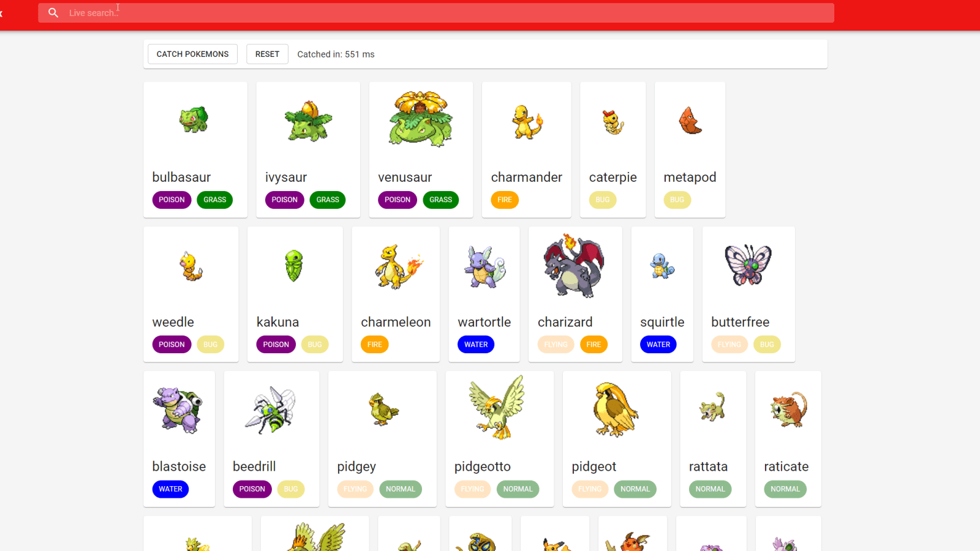980x551 pixels.
Task: Click the raticate name text
Action: coord(786,467)
